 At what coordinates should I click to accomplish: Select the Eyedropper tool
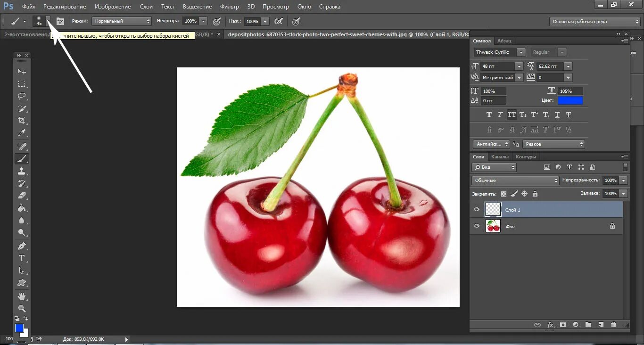22,133
